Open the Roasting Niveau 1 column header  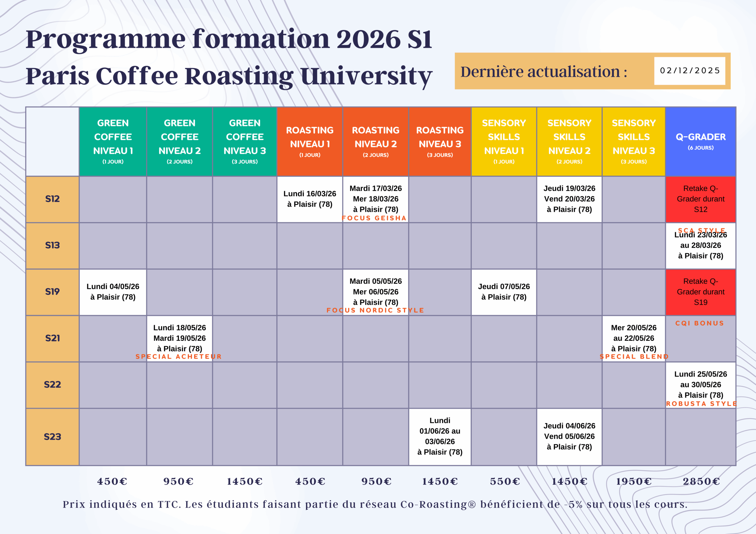(310, 142)
